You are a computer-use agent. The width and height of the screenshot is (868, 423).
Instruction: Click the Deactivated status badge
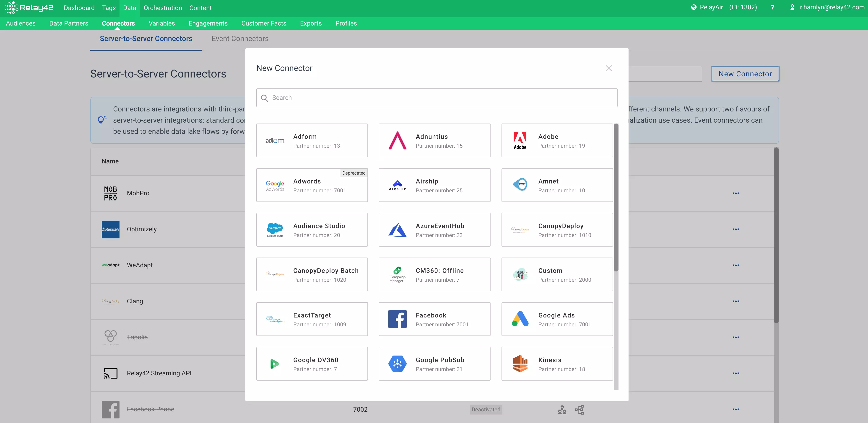coord(486,410)
